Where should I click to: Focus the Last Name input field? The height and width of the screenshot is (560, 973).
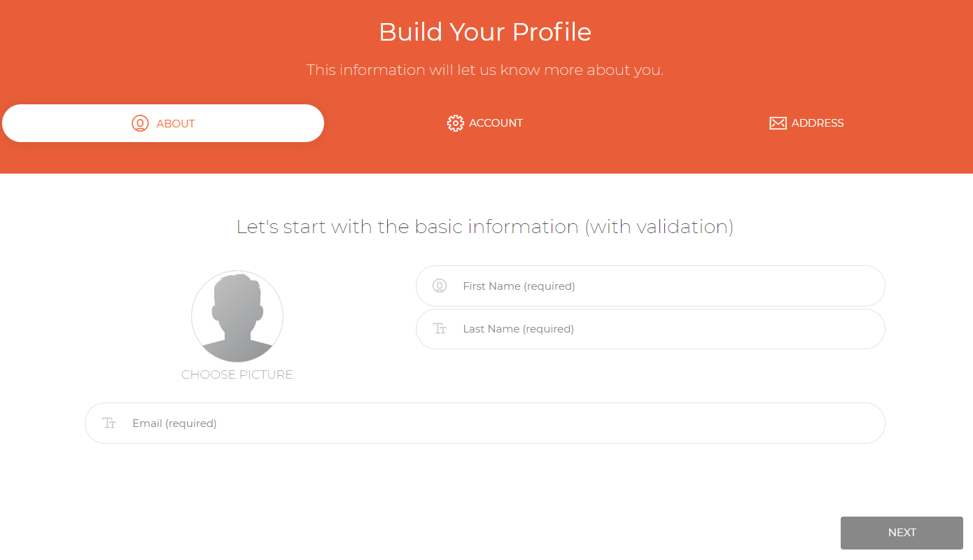tap(650, 329)
